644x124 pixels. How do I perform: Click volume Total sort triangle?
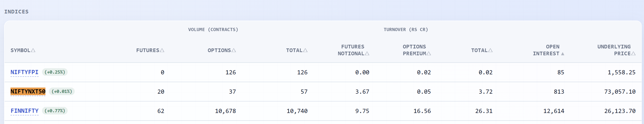[305, 50]
